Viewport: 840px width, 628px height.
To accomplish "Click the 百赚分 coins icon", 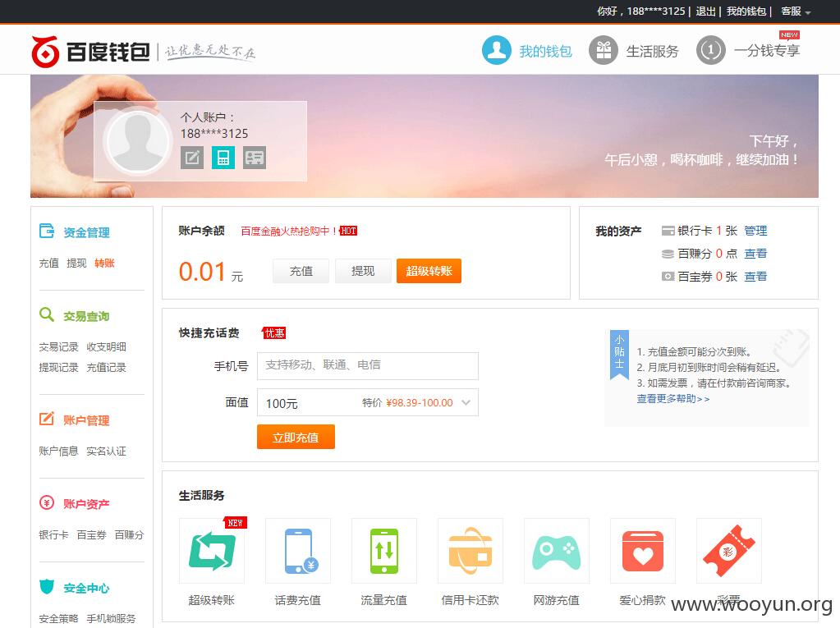I will [x=668, y=254].
